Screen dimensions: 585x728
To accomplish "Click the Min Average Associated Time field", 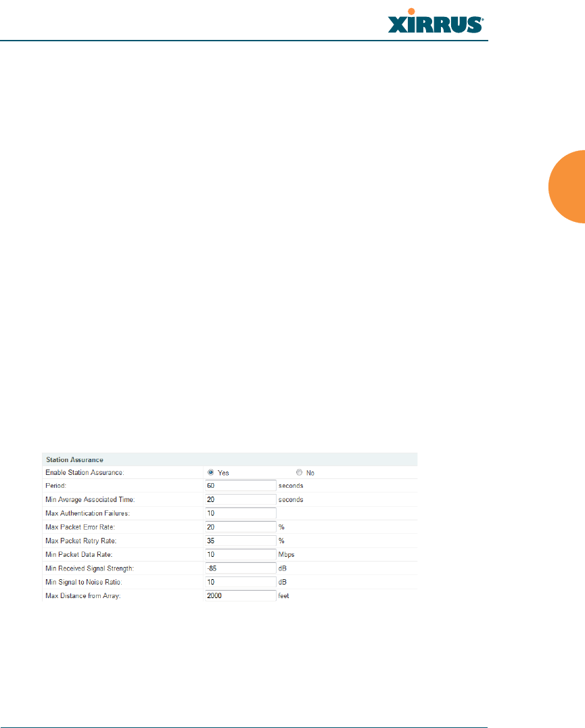I will 240,499.
